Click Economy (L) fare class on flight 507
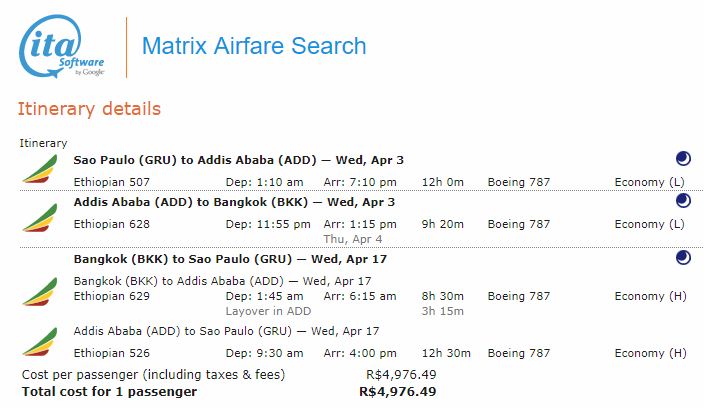 [649, 182]
